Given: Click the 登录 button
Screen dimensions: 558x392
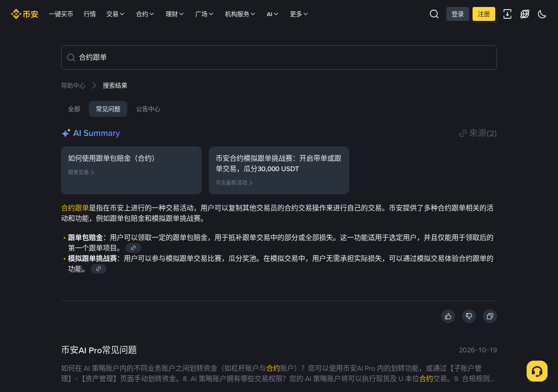Looking at the screenshot, I should [458, 14].
